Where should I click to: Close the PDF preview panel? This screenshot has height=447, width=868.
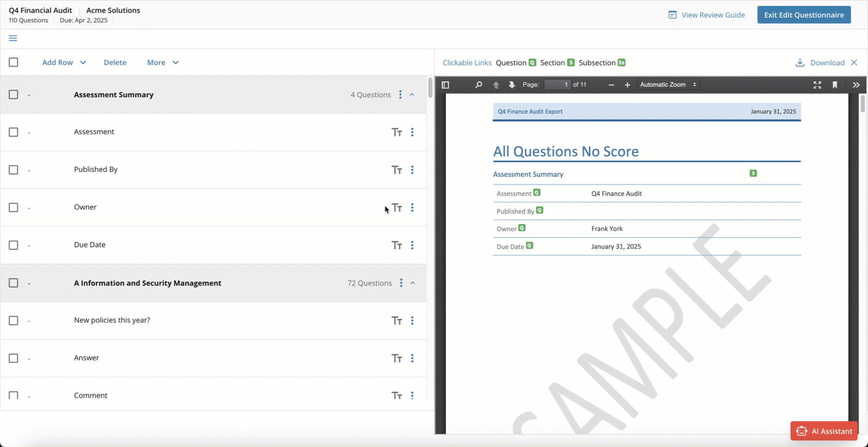coord(854,62)
